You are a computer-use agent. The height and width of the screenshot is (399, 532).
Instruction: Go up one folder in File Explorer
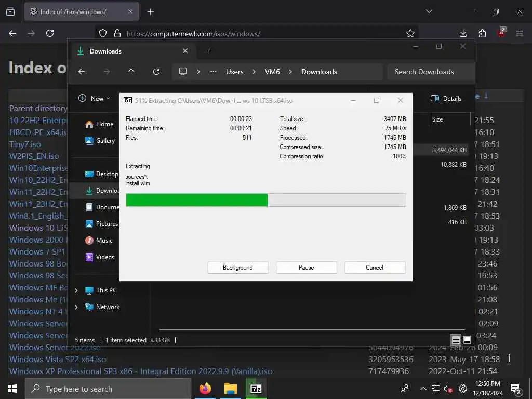[131, 72]
